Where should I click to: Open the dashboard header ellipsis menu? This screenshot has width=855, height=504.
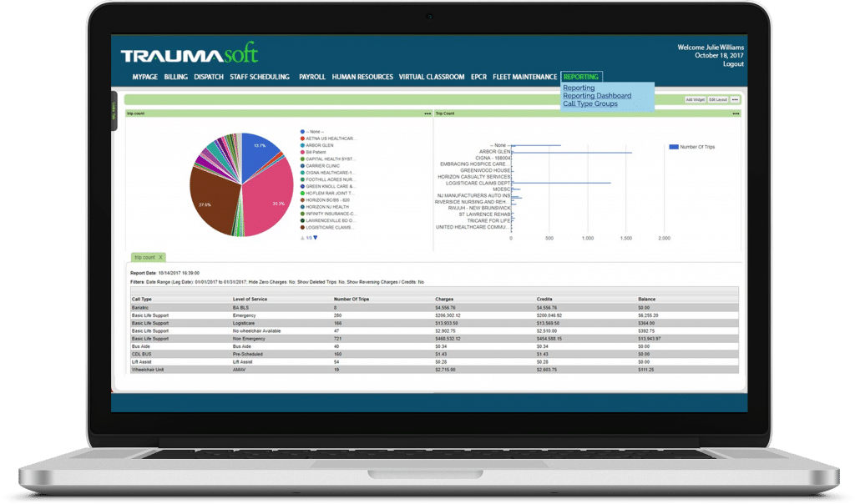coord(734,100)
